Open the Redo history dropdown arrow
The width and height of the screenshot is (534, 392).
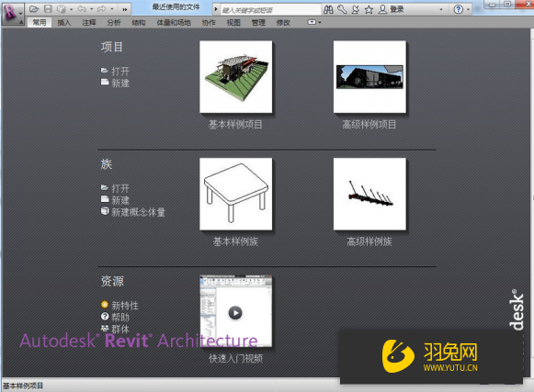click(x=112, y=9)
